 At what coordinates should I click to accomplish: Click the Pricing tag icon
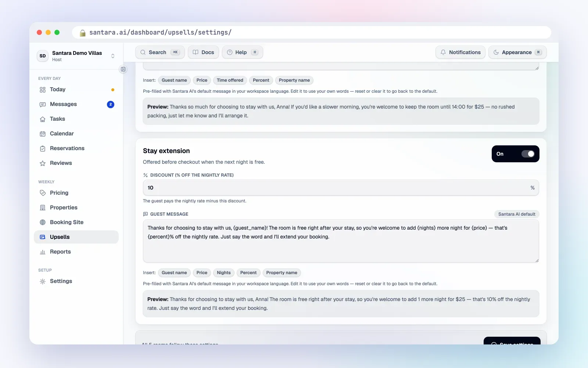43,193
